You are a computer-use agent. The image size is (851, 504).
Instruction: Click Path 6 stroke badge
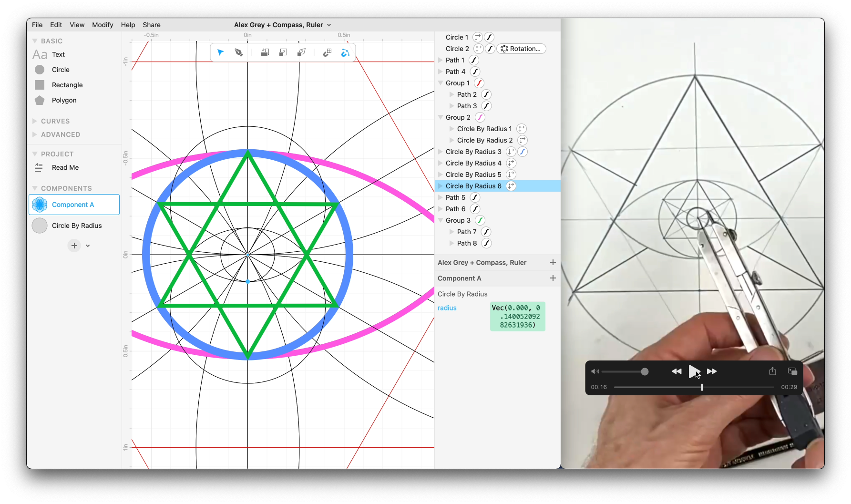click(x=475, y=209)
